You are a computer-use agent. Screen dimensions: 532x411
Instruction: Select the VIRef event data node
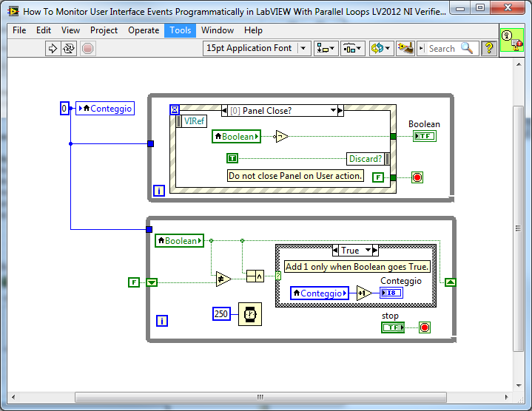pos(192,121)
